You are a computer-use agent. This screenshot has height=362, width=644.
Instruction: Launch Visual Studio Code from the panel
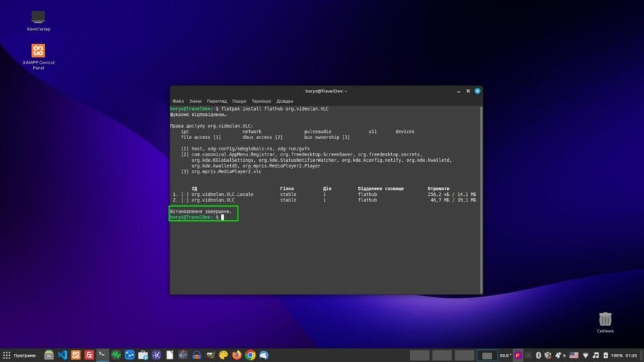pyautogui.click(x=62, y=355)
